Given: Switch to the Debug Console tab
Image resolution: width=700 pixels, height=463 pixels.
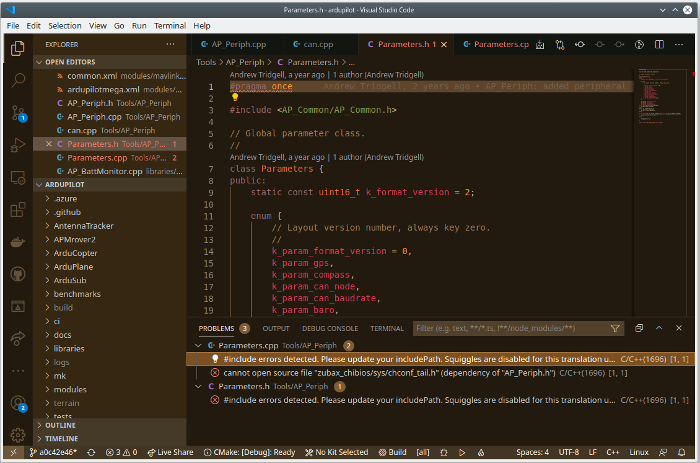Looking at the screenshot, I should (330, 329).
